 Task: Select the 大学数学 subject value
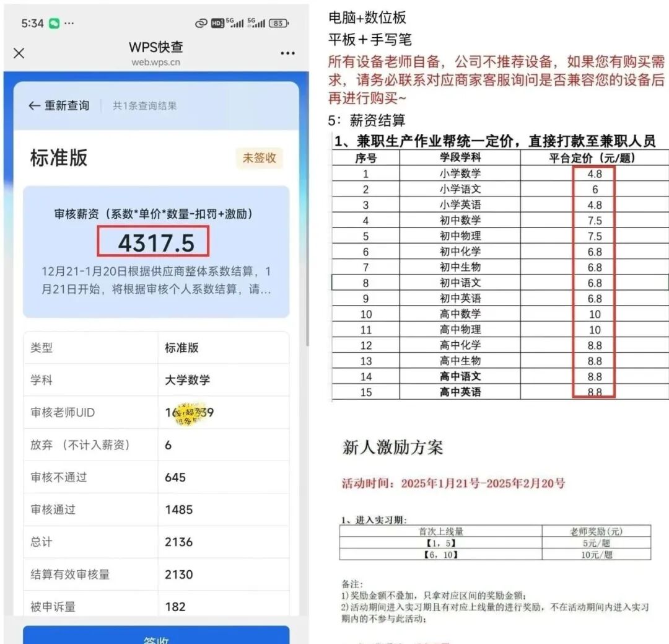[187, 380]
